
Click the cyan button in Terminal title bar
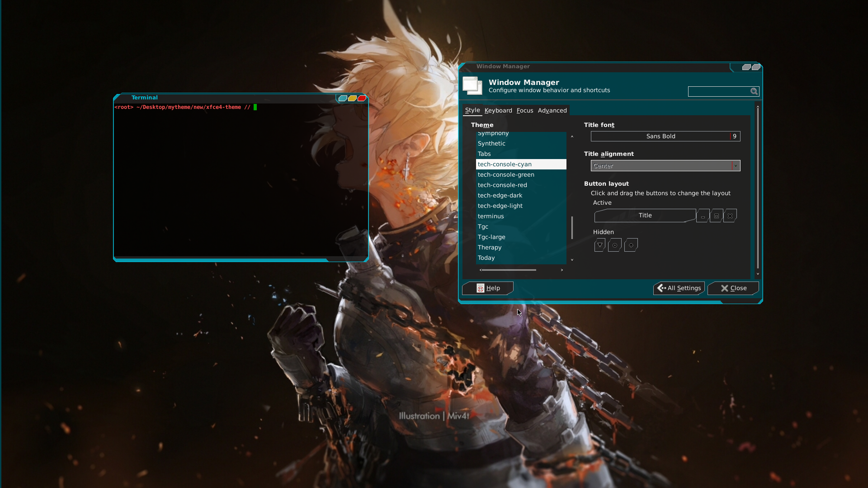click(x=343, y=99)
